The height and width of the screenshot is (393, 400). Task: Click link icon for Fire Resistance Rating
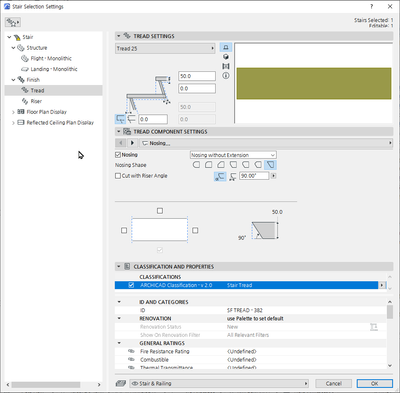tap(131, 351)
